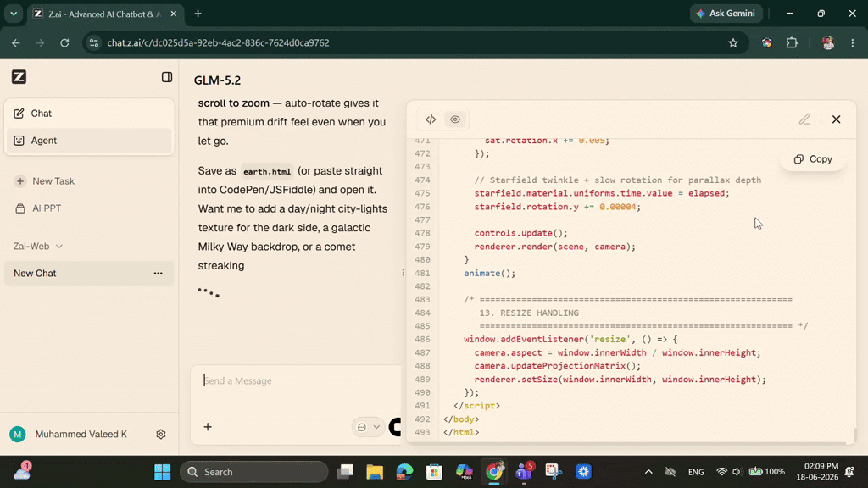Click Ask Gemini button
Image resolution: width=868 pixels, height=488 pixels.
726,14
